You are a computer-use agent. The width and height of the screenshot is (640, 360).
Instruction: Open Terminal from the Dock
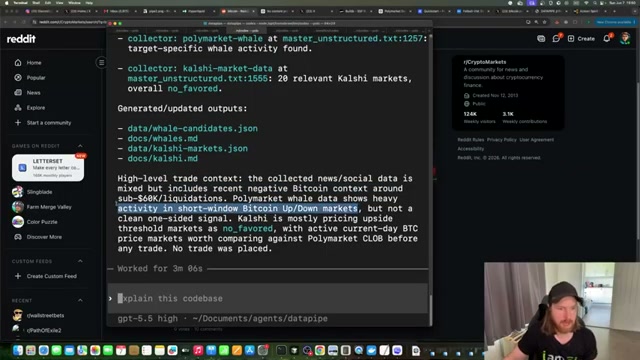(281, 350)
